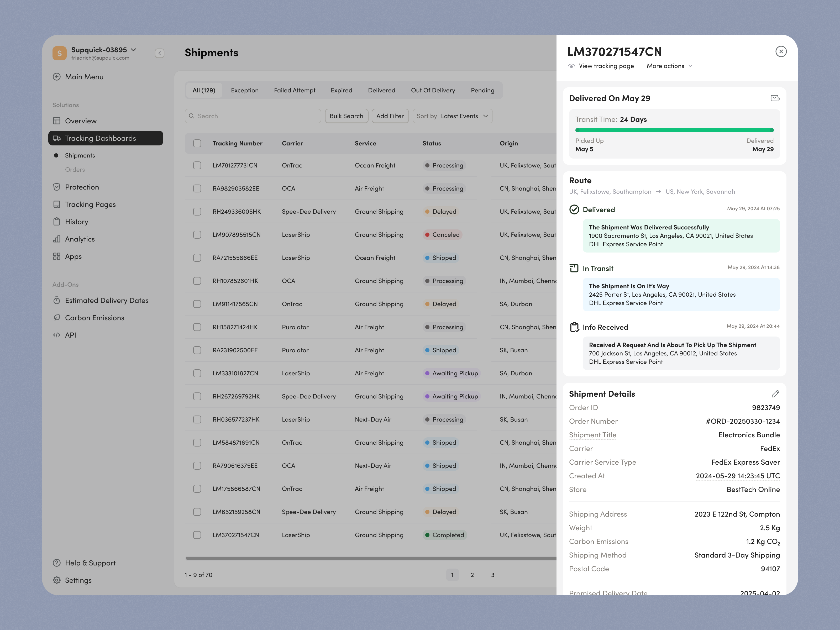
Task: Click the Shipment Details edit pencil icon
Action: click(x=775, y=394)
